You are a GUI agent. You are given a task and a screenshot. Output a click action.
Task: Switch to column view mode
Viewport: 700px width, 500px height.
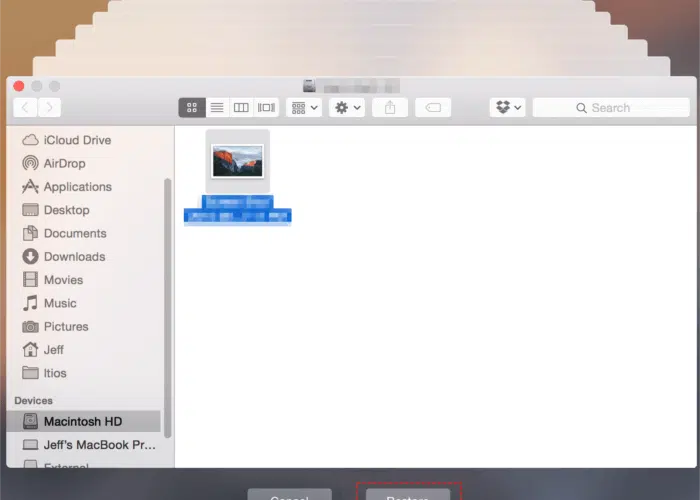[241, 107]
